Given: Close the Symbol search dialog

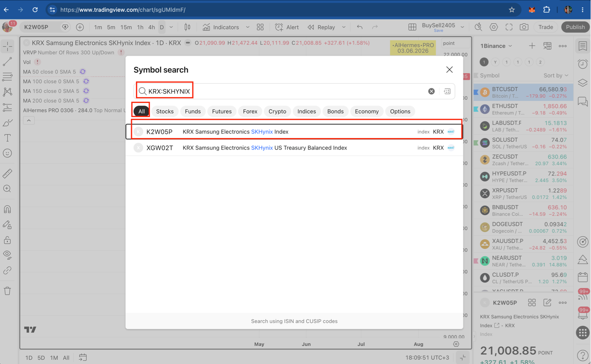Looking at the screenshot, I should click(449, 70).
